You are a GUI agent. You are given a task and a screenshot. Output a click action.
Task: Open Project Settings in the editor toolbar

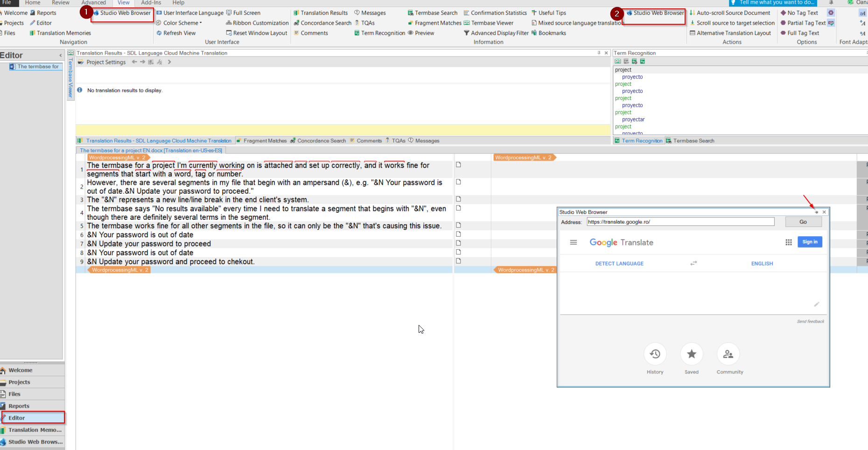(x=105, y=62)
